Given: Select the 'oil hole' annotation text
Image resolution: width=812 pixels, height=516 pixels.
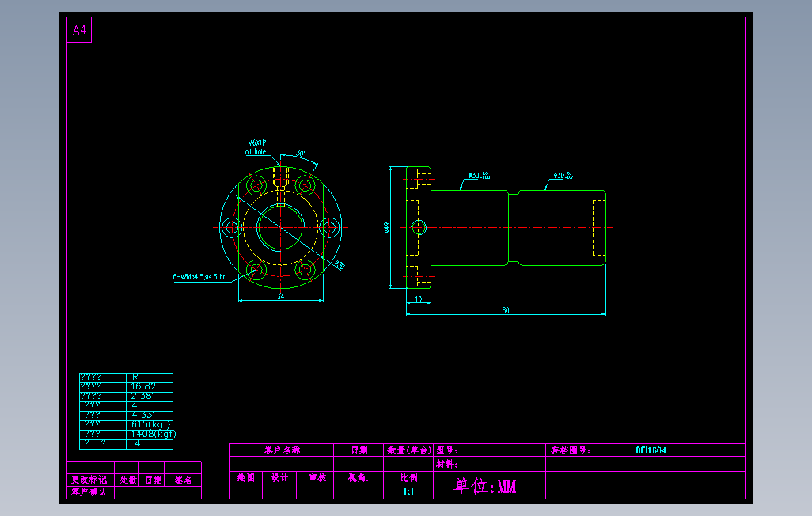Looking at the screenshot, I should pyautogui.click(x=256, y=152).
